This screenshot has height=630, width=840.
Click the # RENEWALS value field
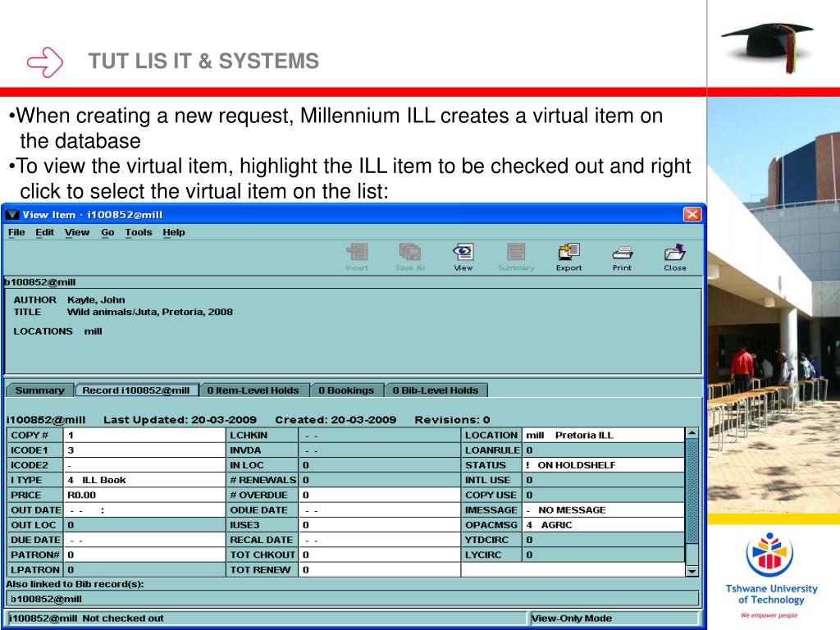[x=379, y=480]
